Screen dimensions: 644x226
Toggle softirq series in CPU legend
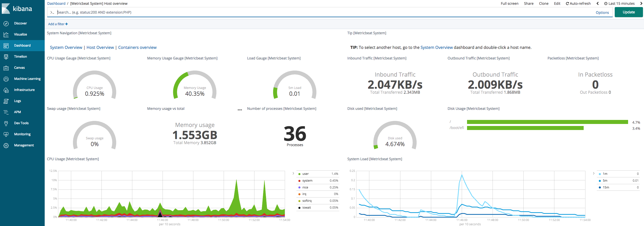click(x=318, y=201)
